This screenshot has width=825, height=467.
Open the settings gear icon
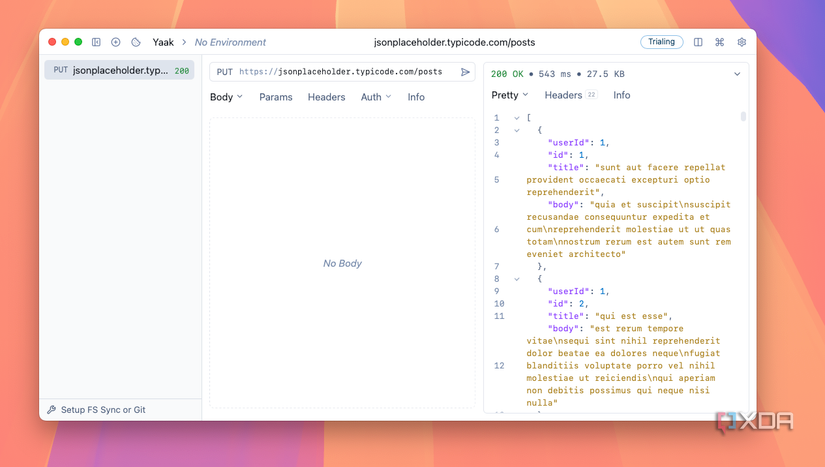click(x=742, y=42)
